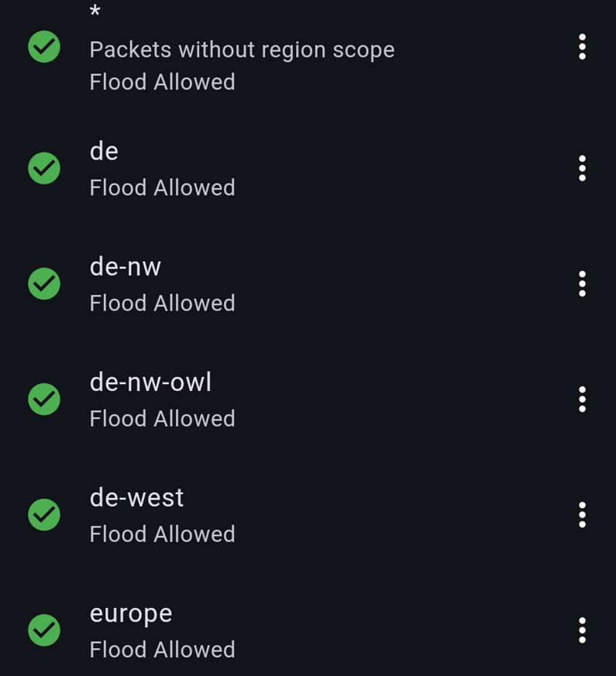
Task: Choose the europe region name
Action: [x=131, y=613]
